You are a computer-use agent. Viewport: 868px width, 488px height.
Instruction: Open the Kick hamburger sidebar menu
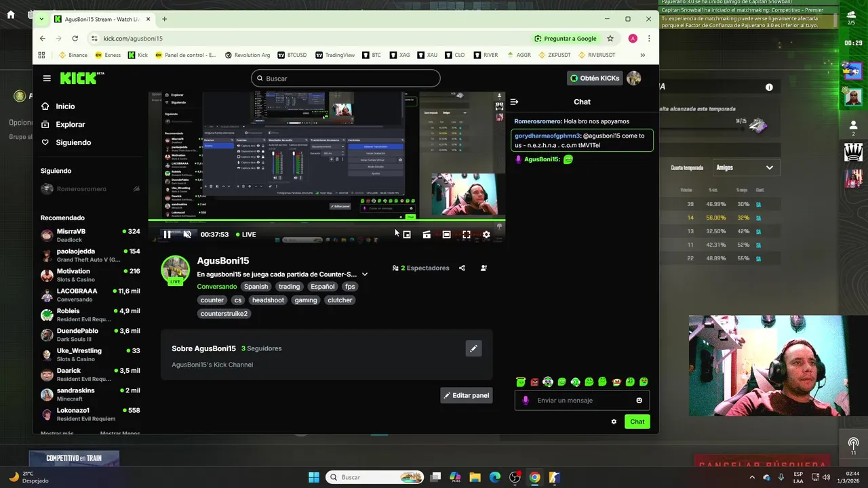click(x=47, y=78)
